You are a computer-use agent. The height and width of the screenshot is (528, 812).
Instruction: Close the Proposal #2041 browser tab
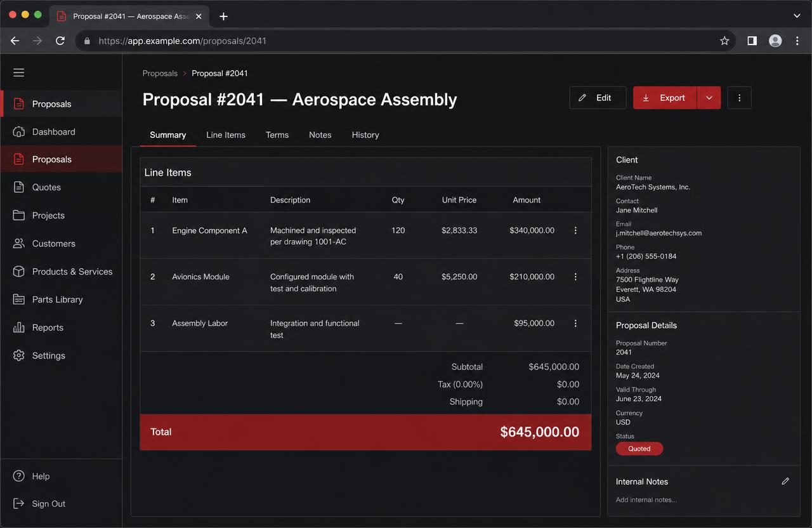point(199,16)
